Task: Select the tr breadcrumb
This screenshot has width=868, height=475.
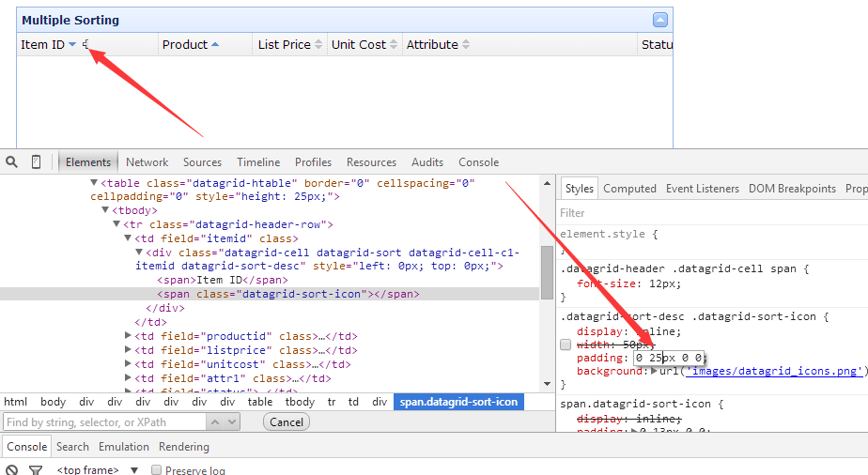Action: pos(331,402)
